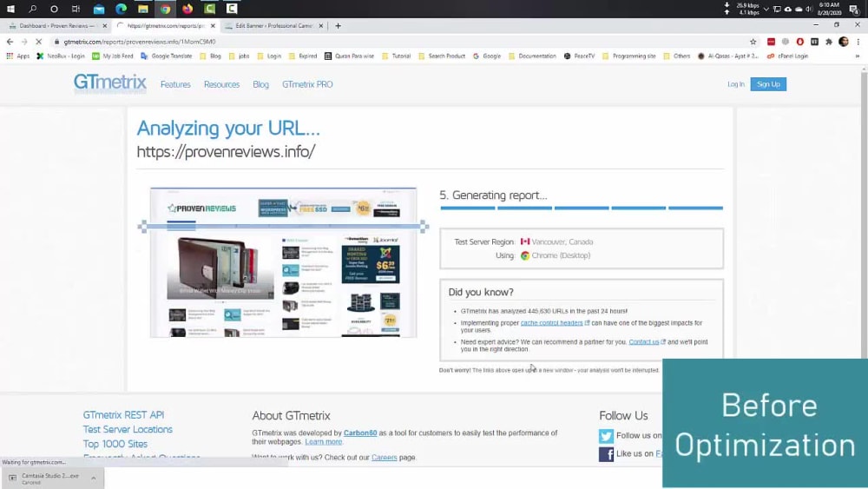Image resolution: width=868 pixels, height=489 pixels.
Task: Open the Programming site bookmarks folder
Action: [x=628, y=56]
